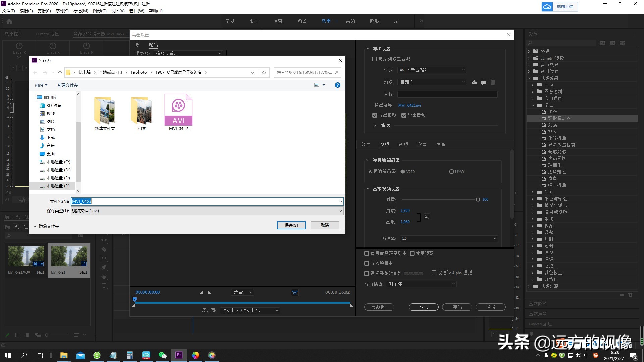Open the 格式 AVI format dropdown

click(432, 70)
